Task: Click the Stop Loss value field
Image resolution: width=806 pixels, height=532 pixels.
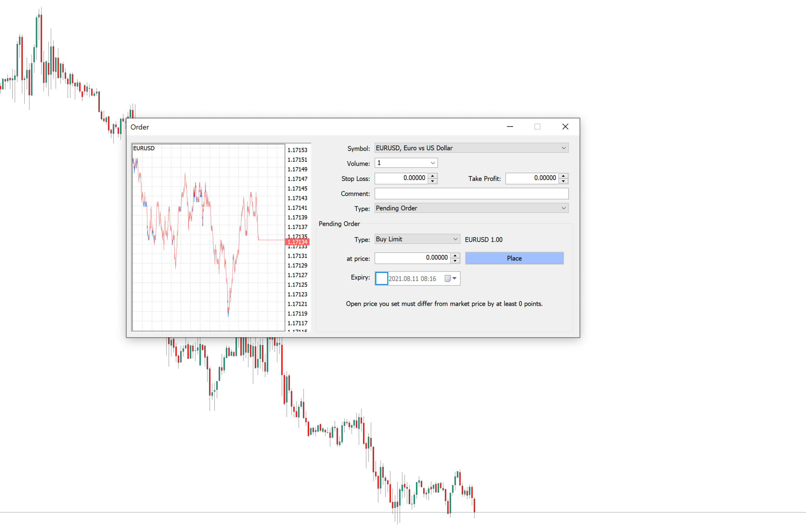Action: click(x=401, y=178)
